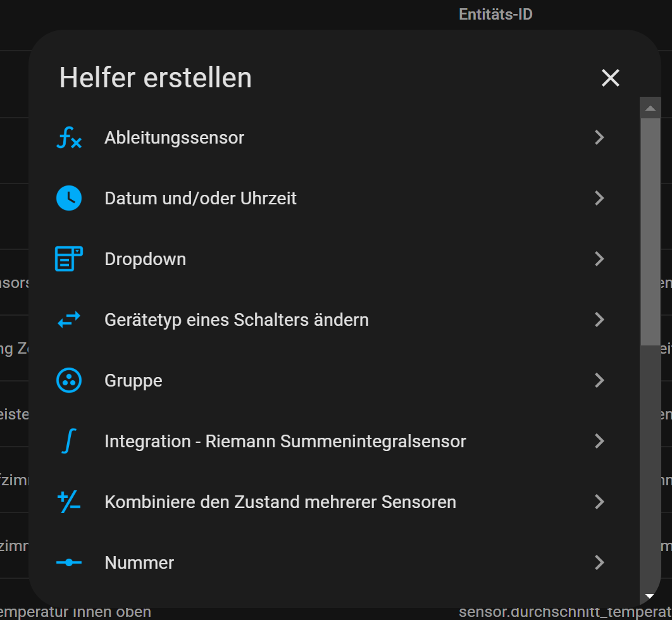672x620 pixels.
Task: Expand the Gruppe row chevron
Action: click(x=599, y=381)
